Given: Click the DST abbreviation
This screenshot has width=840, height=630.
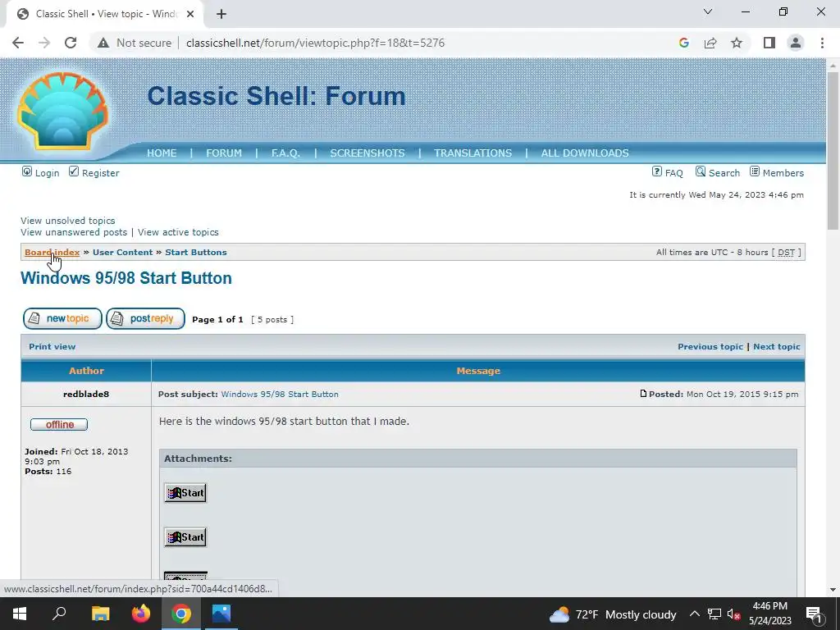Looking at the screenshot, I should tap(786, 253).
